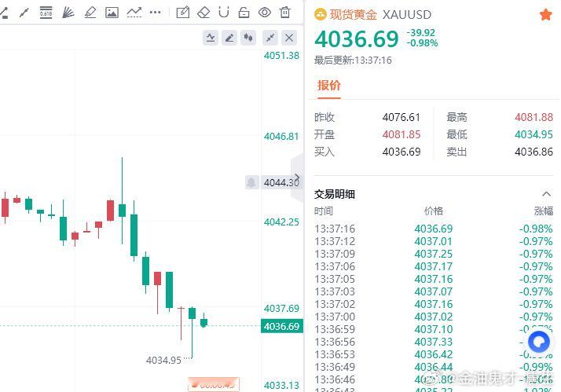561x392 pixels.
Task: Collapse the chart with shrink arrows icon
Action: pyautogui.click(x=270, y=38)
